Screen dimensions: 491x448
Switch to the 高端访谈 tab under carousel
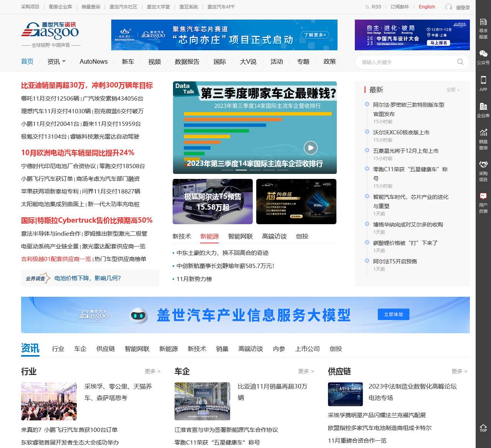pos(274,236)
